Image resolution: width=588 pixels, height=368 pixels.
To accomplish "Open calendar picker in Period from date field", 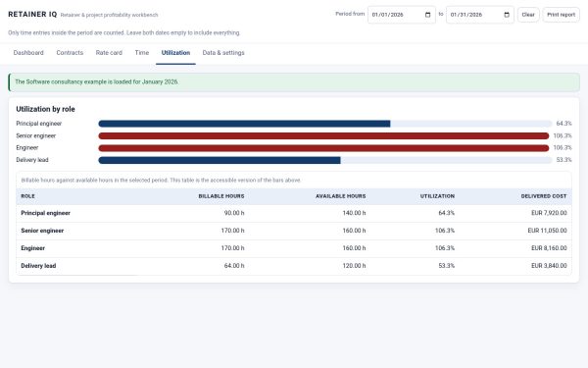I will click(x=427, y=15).
